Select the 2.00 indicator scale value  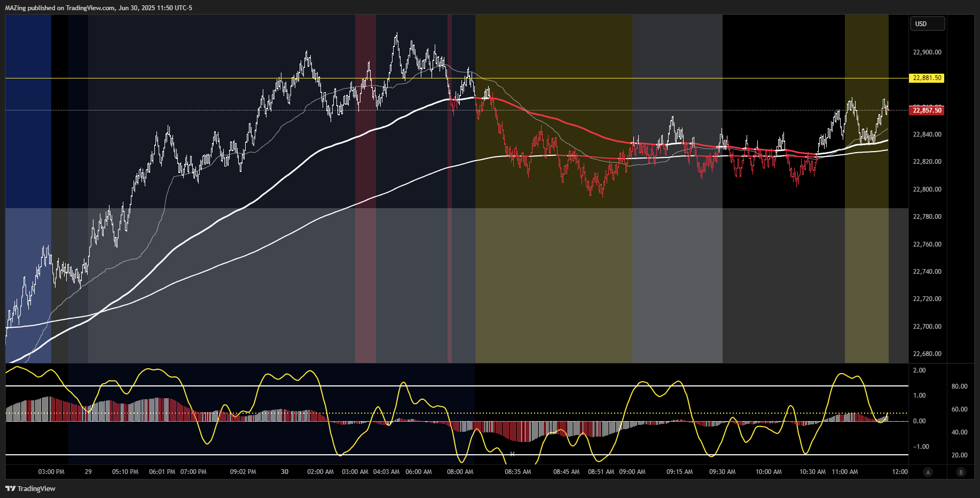click(x=919, y=370)
